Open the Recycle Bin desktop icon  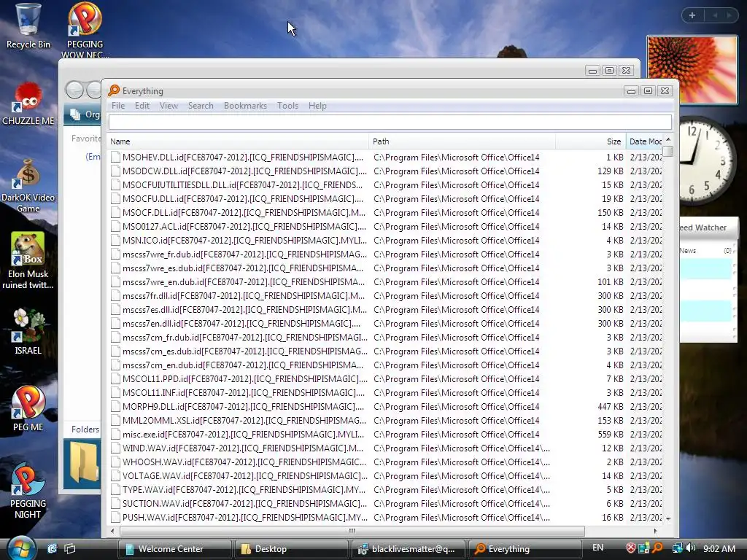28,26
